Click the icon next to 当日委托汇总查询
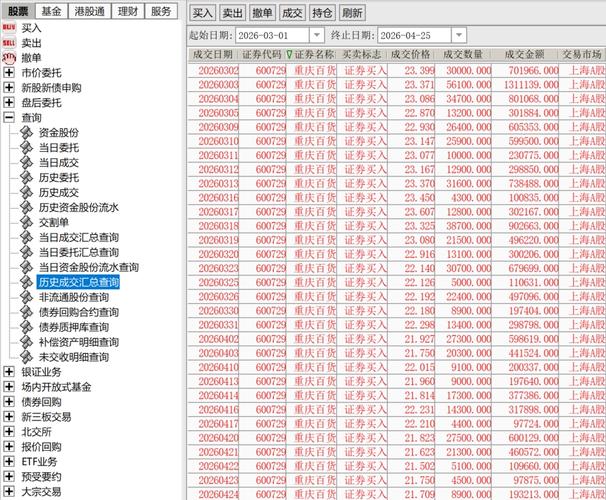The width and height of the screenshot is (606, 500). coord(26,252)
